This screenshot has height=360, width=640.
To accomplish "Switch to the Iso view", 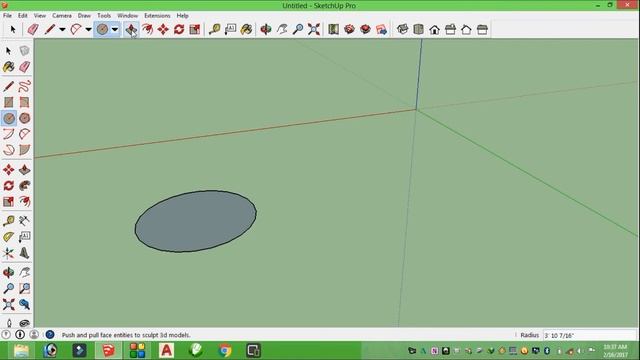I will point(402,29).
